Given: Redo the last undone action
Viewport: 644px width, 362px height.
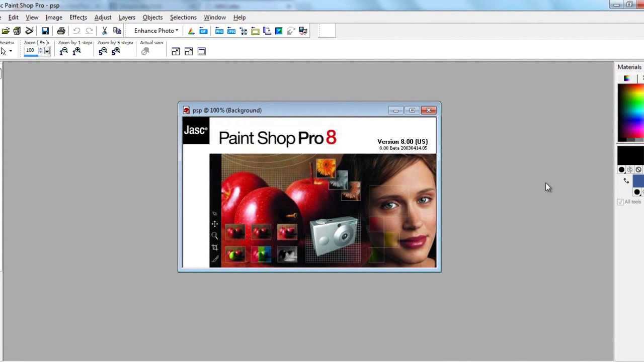Looking at the screenshot, I should 89,31.
